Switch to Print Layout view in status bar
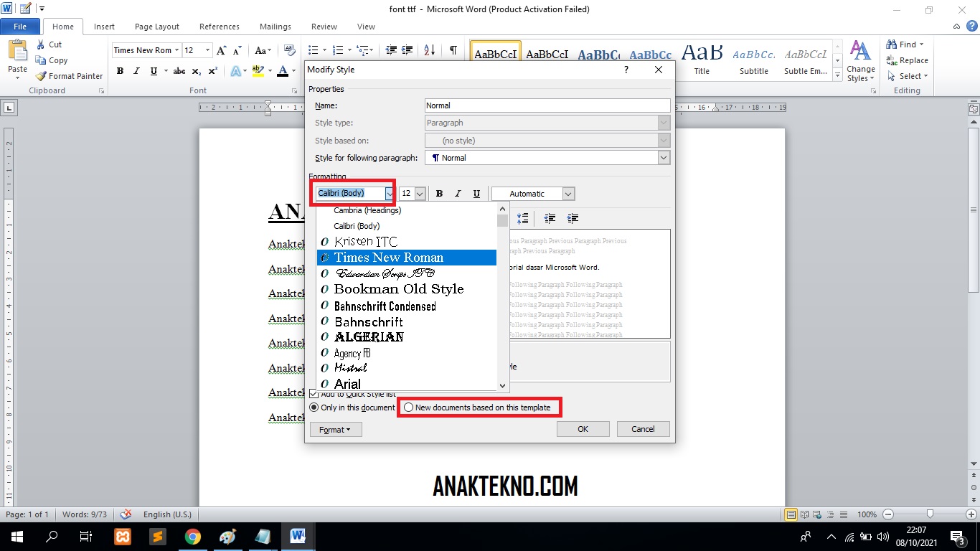Image resolution: width=980 pixels, height=551 pixels. coord(791,514)
